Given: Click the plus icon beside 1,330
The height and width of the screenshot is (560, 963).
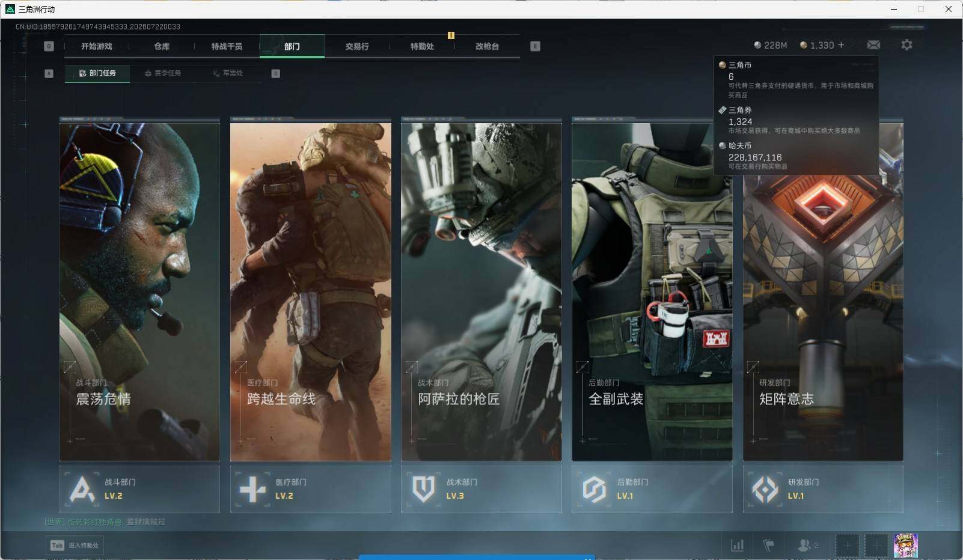Looking at the screenshot, I should (x=841, y=45).
